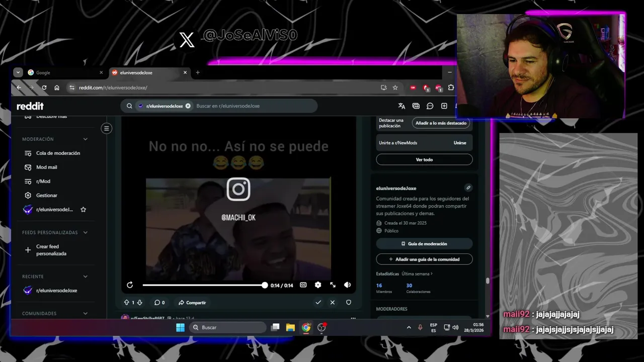Go back in the browser

click(19, 87)
